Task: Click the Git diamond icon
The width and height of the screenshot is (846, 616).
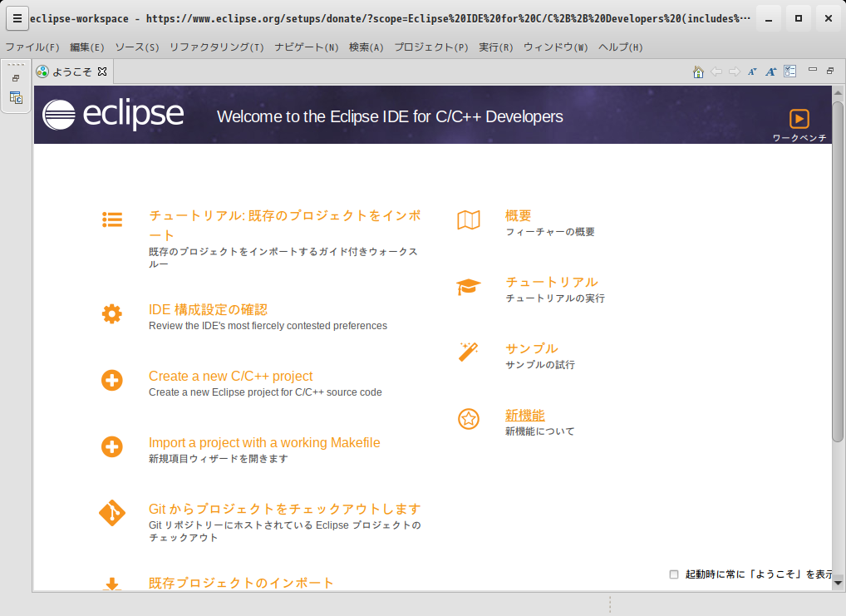Action: pyautogui.click(x=112, y=513)
